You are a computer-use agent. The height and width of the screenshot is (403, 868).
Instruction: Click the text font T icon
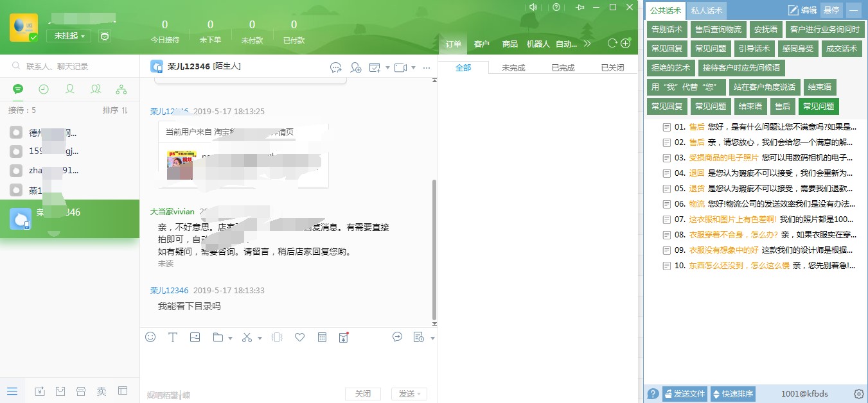pyautogui.click(x=172, y=337)
